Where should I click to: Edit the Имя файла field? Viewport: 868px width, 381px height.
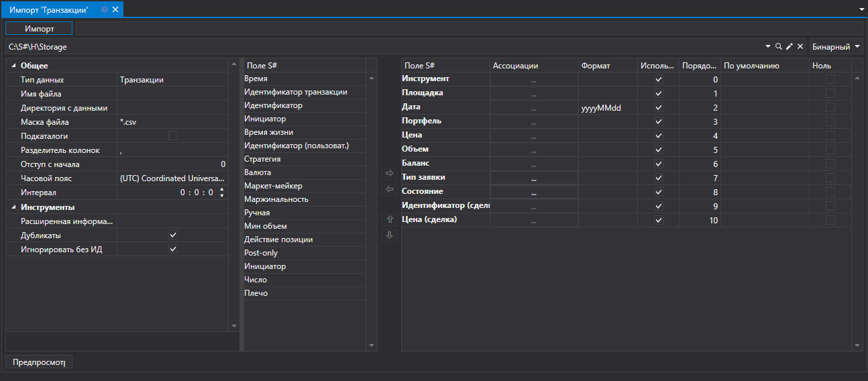pyautogui.click(x=172, y=94)
